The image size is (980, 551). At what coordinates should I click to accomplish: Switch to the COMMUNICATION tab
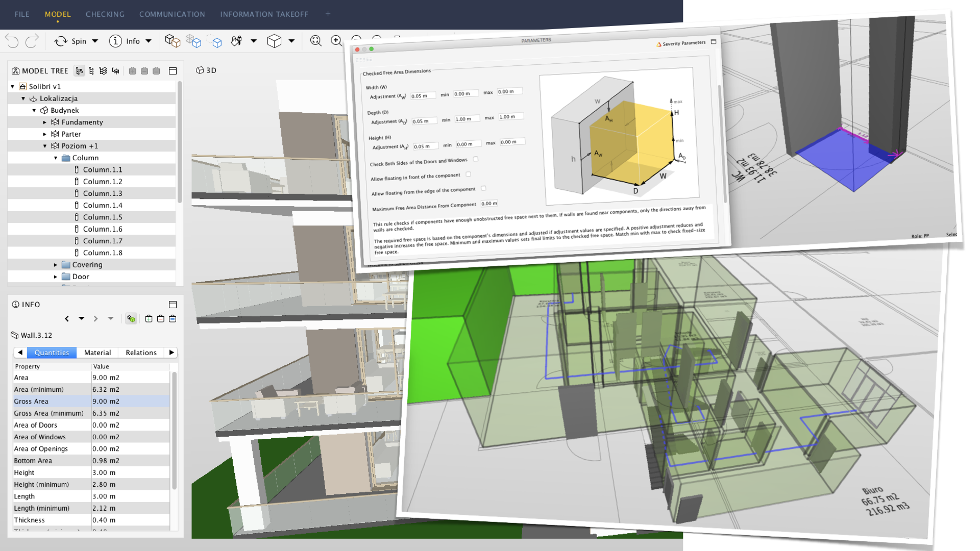172,14
